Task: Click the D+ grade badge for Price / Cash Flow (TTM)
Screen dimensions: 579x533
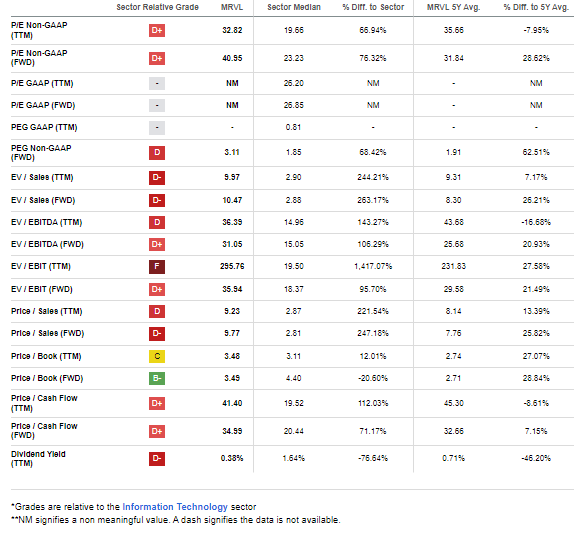Action: pos(157,403)
